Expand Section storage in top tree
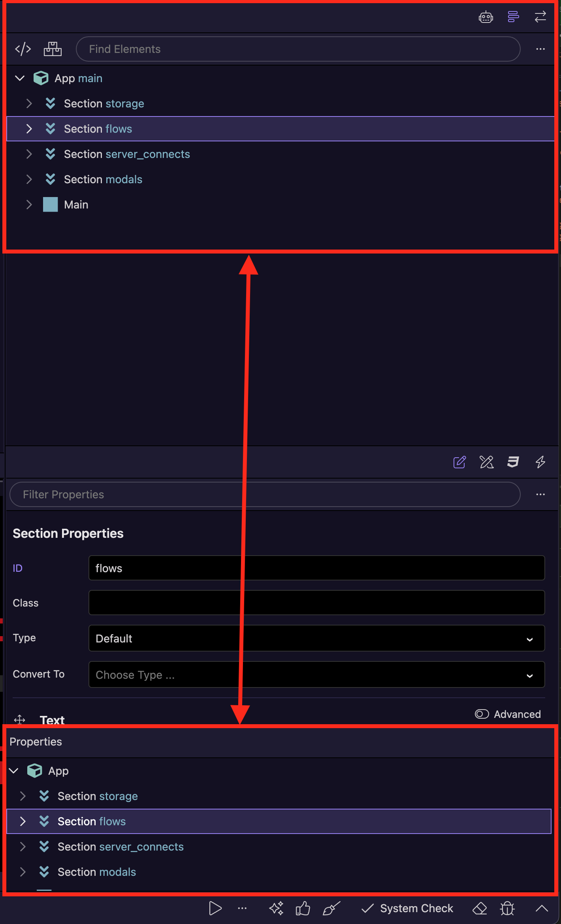561x924 pixels. [x=29, y=103]
